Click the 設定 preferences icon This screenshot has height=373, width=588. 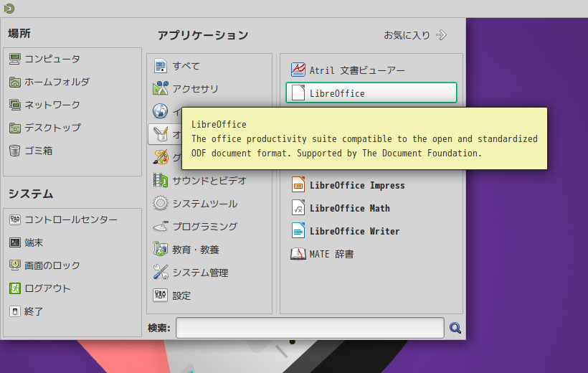point(160,296)
